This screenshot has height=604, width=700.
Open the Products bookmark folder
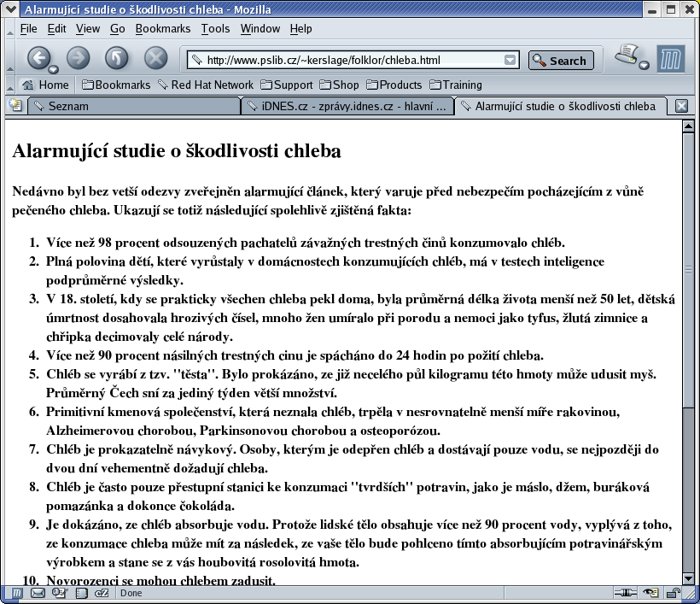click(x=394, y=85)
